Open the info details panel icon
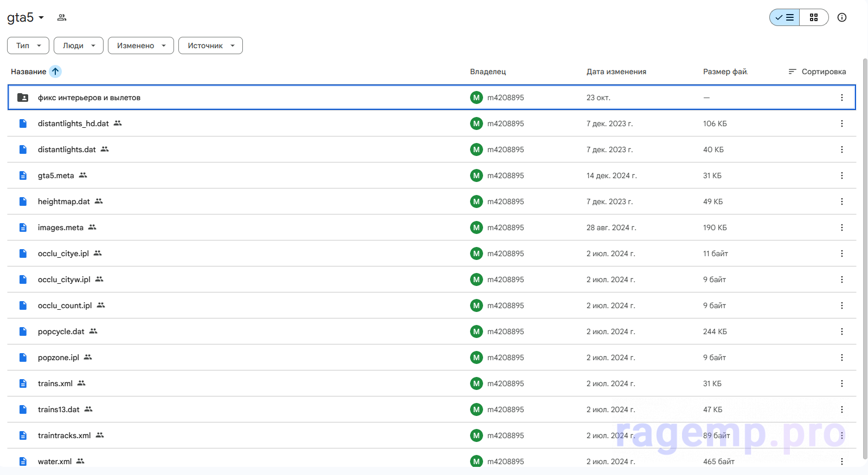Viewport: 868px width, 475px height. coord(841,17)
